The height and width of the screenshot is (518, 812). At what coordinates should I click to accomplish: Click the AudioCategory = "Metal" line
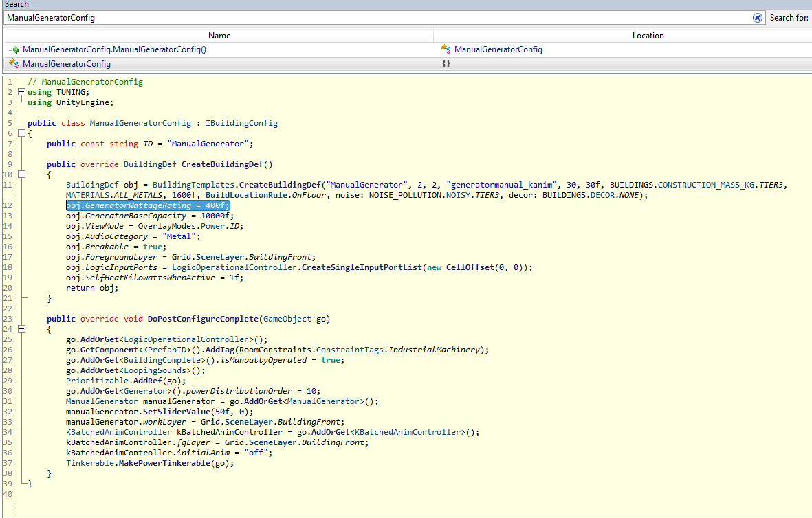coord(133,236)
